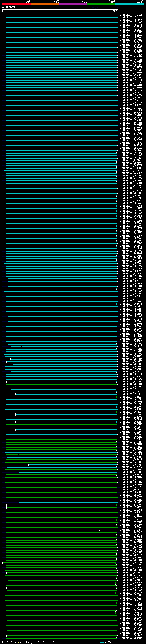This screenshot has height=644, width=146.
Task: Open hit UniRef100_P05735
Action: 131,615
